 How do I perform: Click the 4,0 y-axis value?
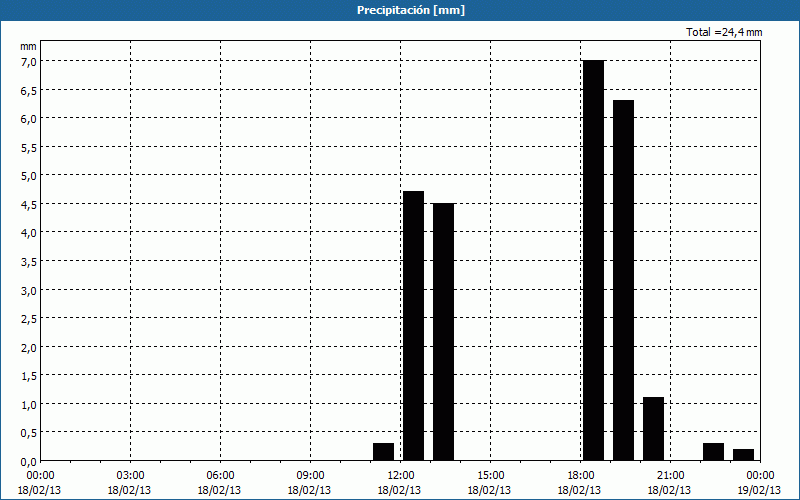point(29,233)
